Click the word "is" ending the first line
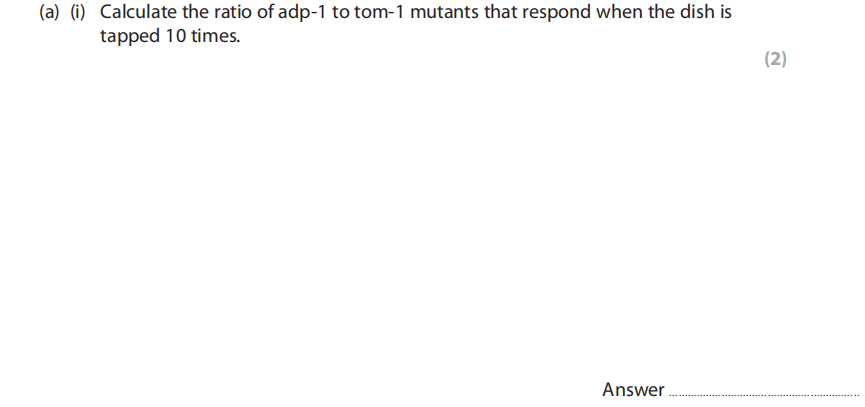 coord(722,16)
